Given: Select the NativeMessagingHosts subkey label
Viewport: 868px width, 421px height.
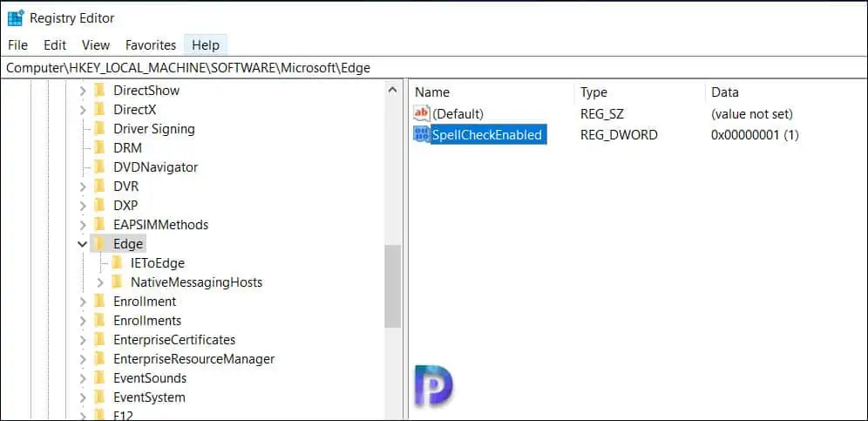Looking at the screenshot, I should pos(196,282).
